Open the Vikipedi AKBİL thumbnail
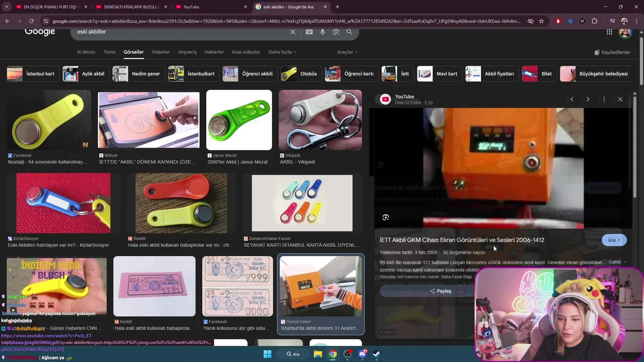This screenshot has height=362, width=644. pyautogui.click(x=320, y=121)
